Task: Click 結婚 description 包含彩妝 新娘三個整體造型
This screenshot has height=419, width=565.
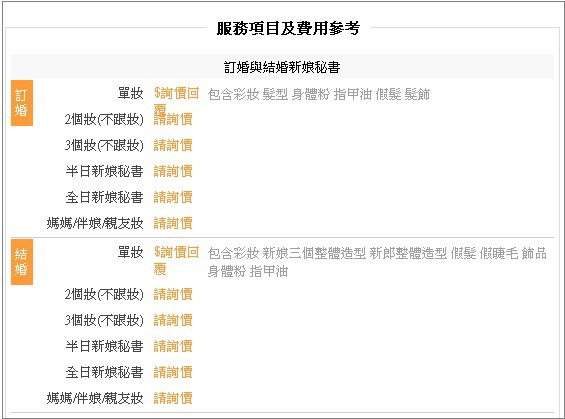Action: (377, 262)
